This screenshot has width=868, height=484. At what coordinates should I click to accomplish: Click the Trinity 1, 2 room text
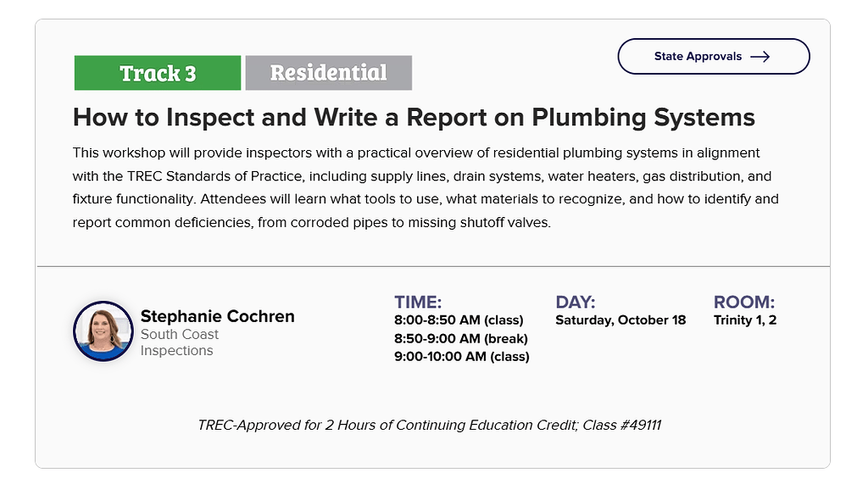tap(745, 320)
